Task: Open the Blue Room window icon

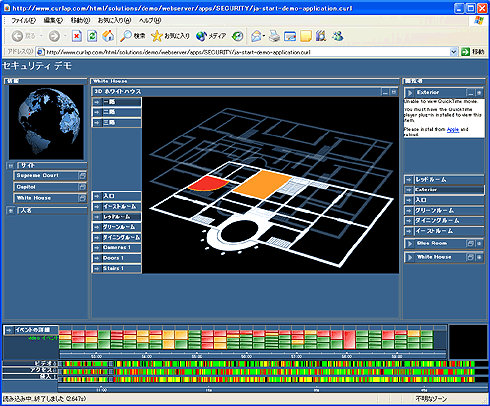Action: coord(470,244)
